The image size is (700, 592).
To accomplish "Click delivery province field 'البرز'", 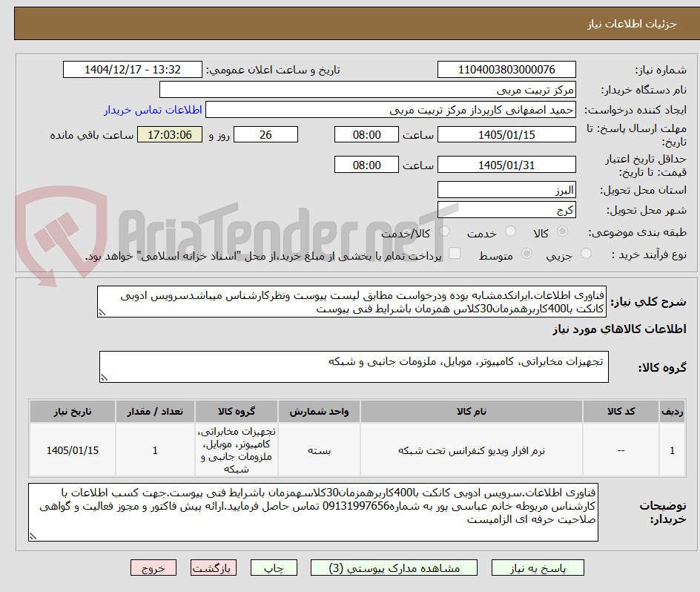I will pos(506,190).
